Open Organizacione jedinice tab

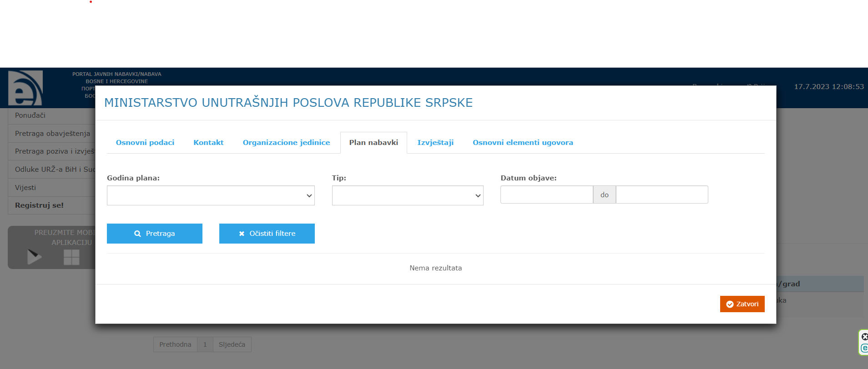pos(286,143)
